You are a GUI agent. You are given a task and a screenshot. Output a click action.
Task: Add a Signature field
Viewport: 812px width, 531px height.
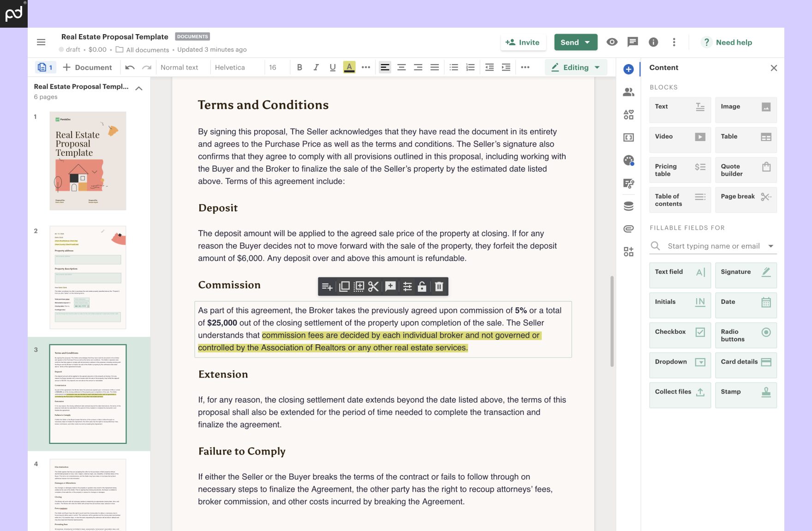tap(746, 275)
